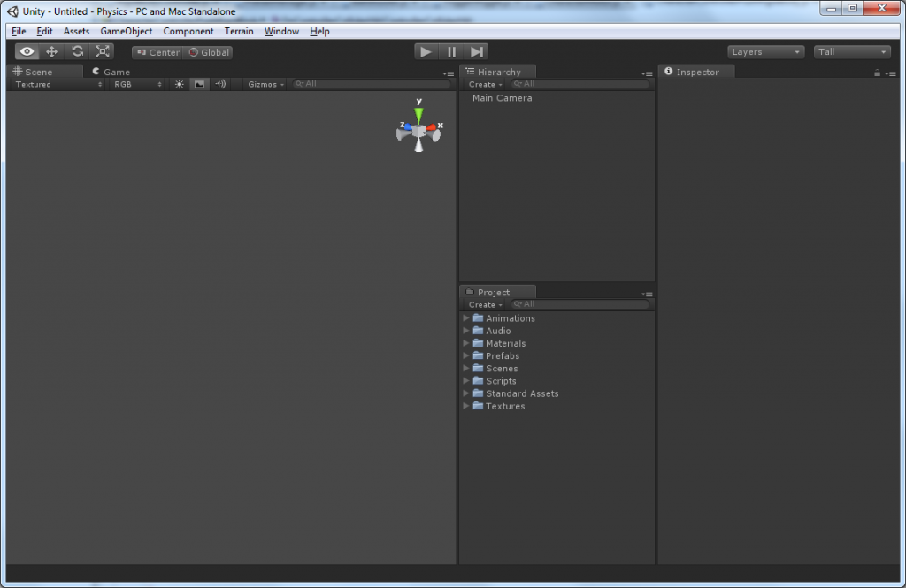Expand the Animations folder
The height and width of the screenshot is (588, 906).
(466, 318)
